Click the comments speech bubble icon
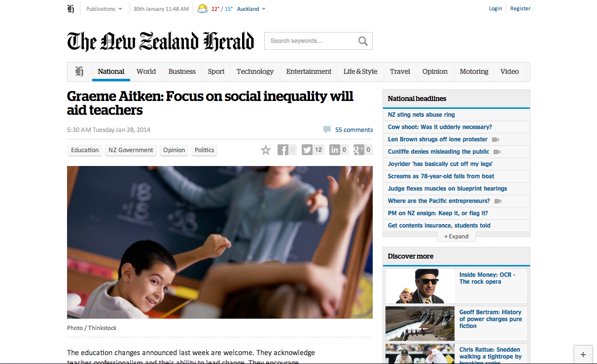 click(x=327, y=130)
